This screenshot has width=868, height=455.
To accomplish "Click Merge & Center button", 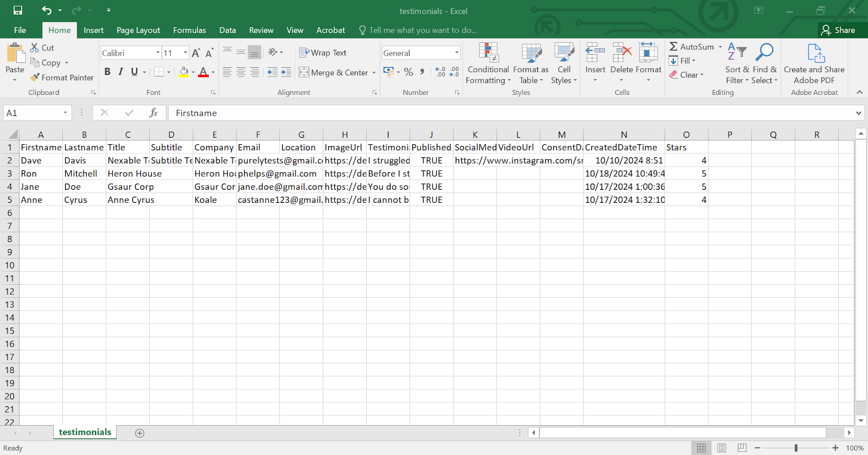I will point(333,72).
